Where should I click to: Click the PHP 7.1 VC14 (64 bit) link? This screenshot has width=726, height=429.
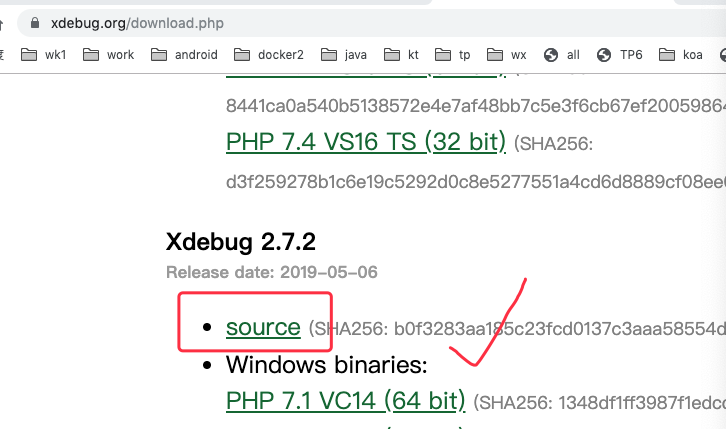click(345, 401)
